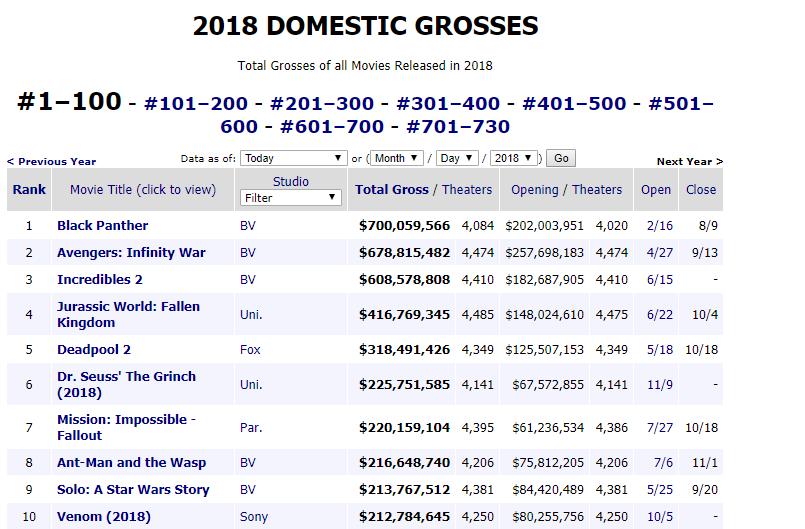This screenshot has width=805, height=529.
Task: Open the Studio Filter dropdown
Action: tap(291, 198)
